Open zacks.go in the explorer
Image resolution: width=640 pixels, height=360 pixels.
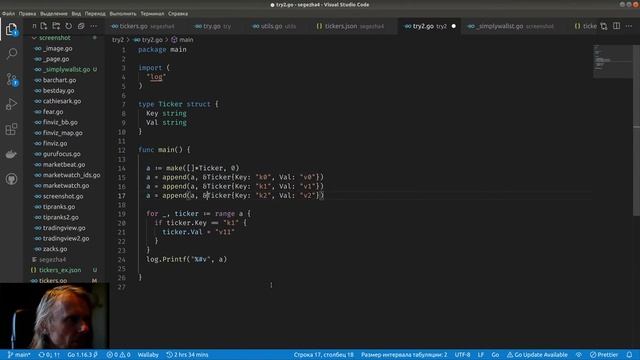[x=55, y=249]
